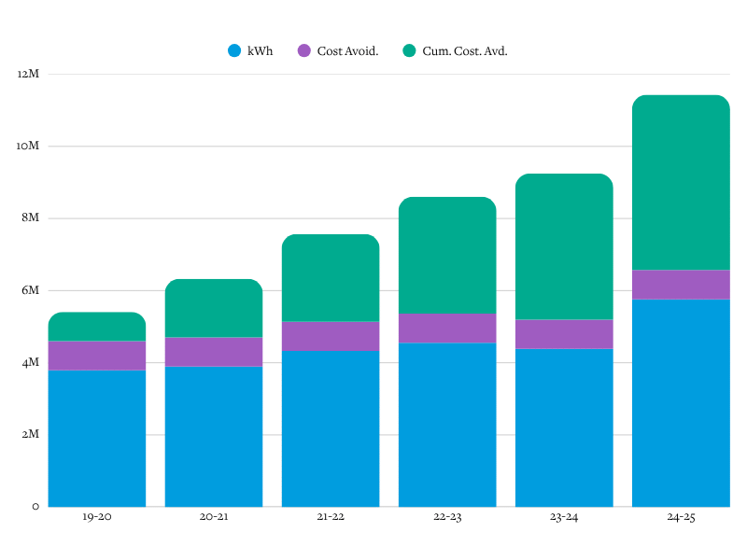The image size is (747, 560).
Task: Toggle the Cum. Cost. Avd. legend series
Action: point(455,51)
